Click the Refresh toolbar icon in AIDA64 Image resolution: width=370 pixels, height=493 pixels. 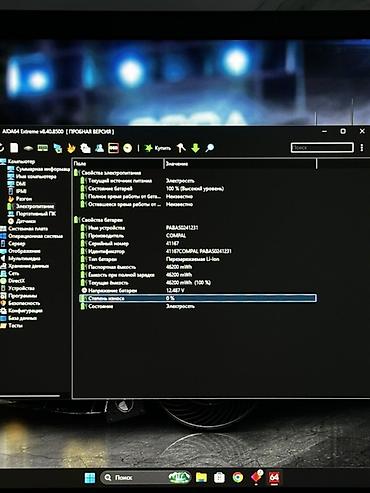1,148
